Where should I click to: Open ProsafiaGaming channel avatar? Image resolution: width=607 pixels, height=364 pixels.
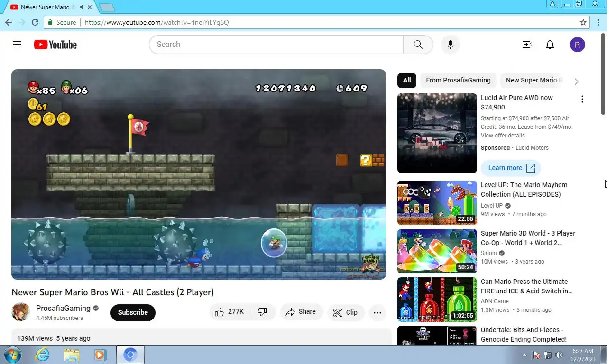pos(21,312)
